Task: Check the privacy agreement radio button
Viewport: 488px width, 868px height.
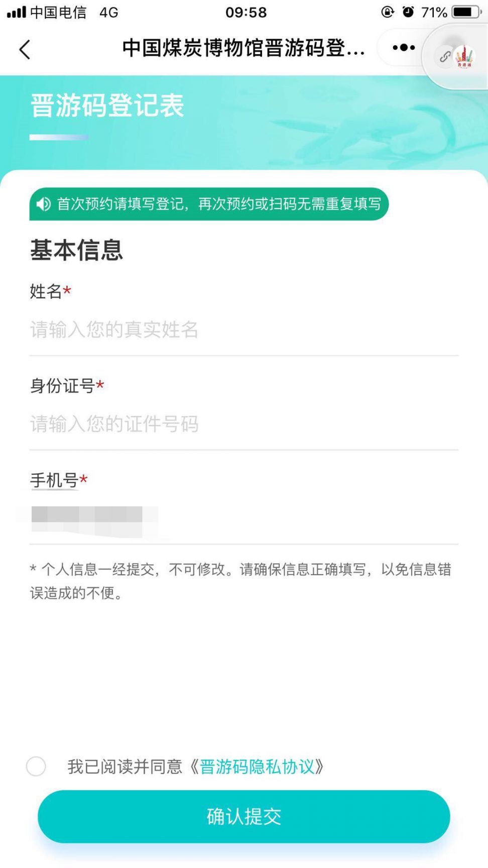Action: (x=36, y=766)
